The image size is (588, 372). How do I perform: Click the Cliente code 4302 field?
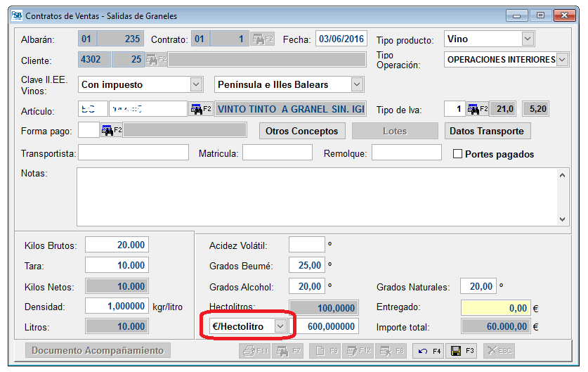coord(95,60)
